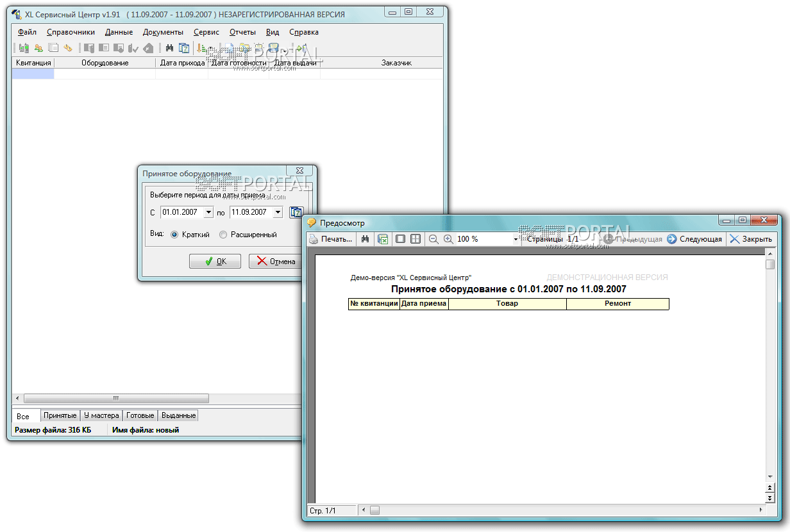Click the 'Размер файла: 316 КБ' status text
The image size is (790, 532).
tap(53, 430)
